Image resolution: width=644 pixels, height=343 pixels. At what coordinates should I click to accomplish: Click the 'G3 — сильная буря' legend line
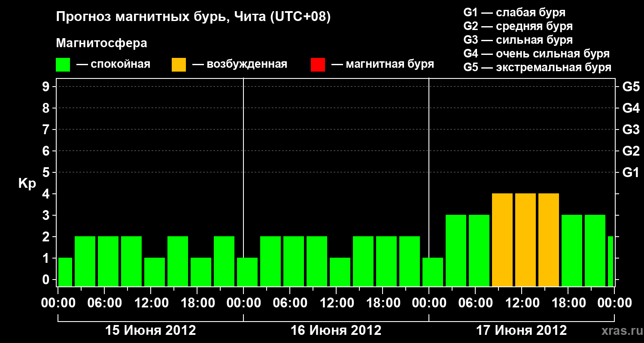click(x=518, y=40)
